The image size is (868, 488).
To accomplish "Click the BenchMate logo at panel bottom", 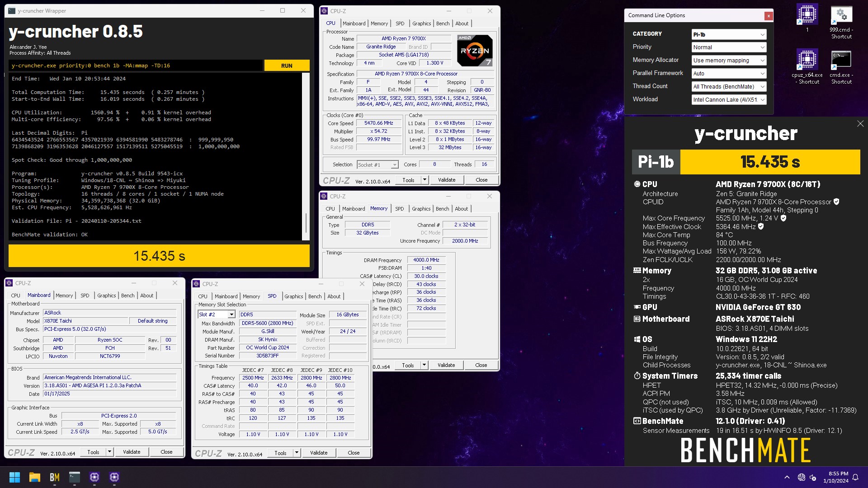I will [x=746, y=450].
